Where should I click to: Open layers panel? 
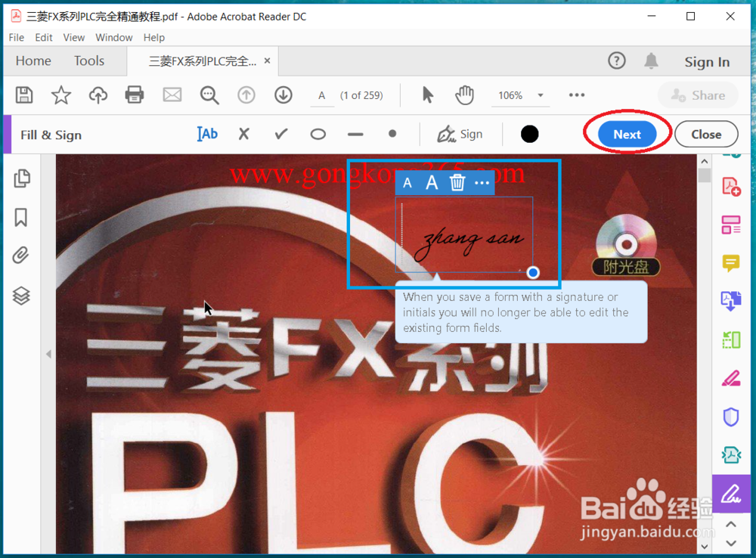(x=20, y=296)
